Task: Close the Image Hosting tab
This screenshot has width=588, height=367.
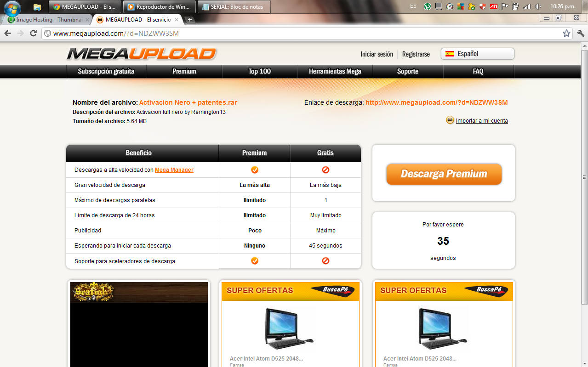Action: [x=87, y=20]
